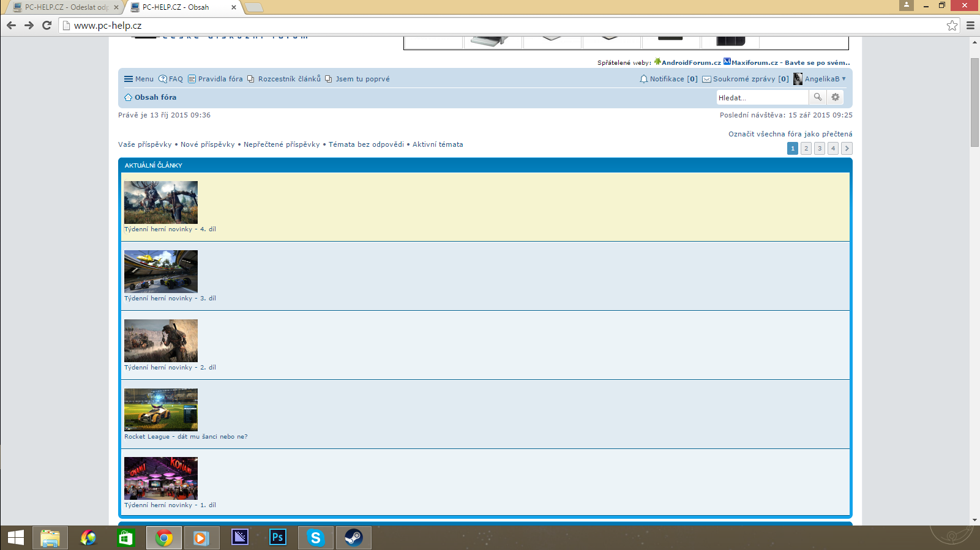Open the Rocket League article thumbnail

pyautogui.click(x=161, y=409)
